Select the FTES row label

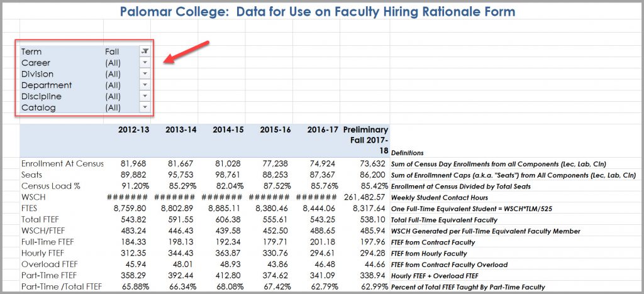coord(30,209)
